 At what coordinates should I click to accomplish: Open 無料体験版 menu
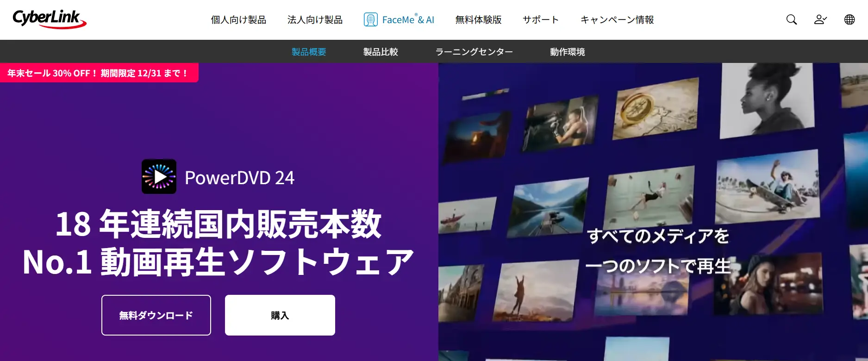tap(478, 20)
